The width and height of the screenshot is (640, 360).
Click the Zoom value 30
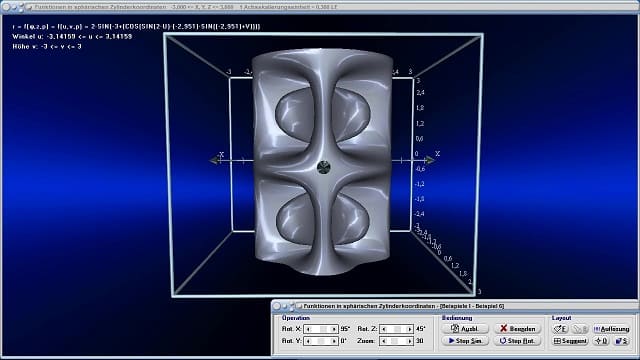pos(420,341)
